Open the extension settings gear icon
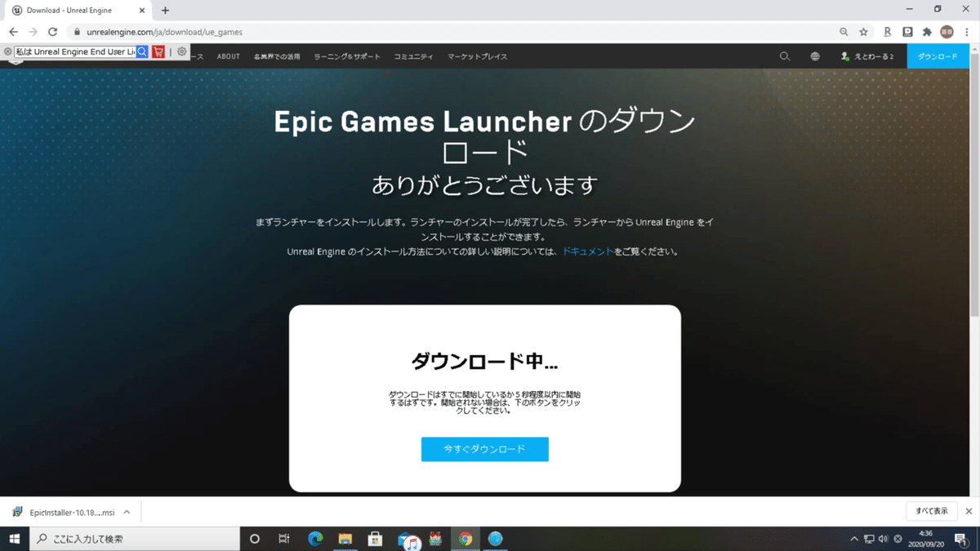 coord(183,51)
